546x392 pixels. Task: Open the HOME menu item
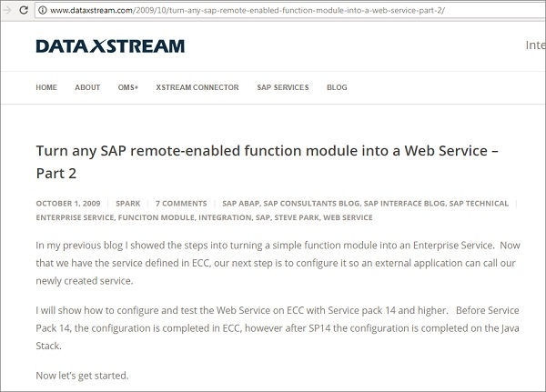coord(46,87)
